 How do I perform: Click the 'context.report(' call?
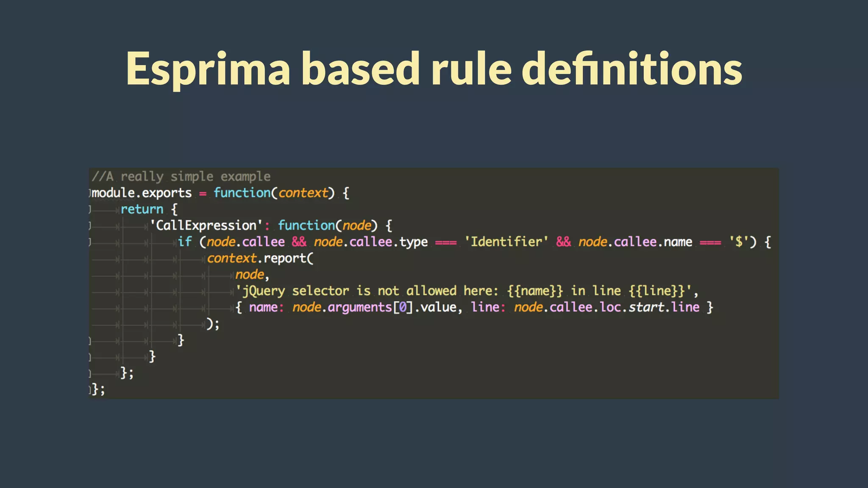[260, 258]
